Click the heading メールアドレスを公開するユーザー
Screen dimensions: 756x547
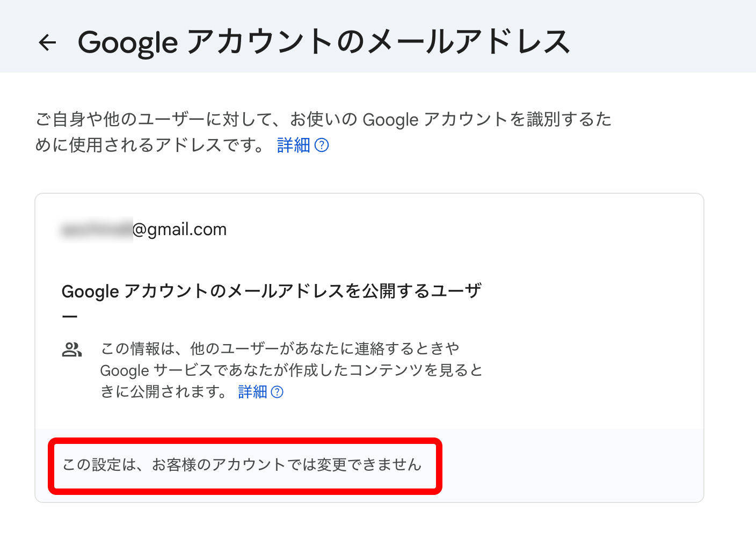tap(271, 291)
